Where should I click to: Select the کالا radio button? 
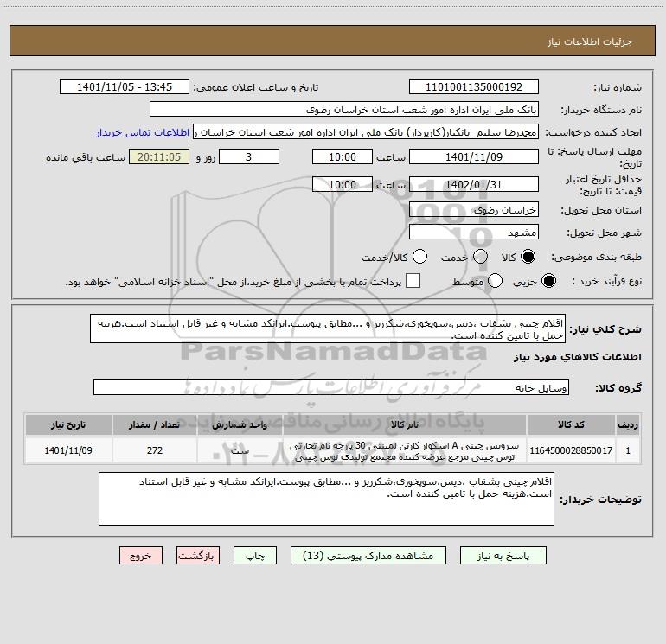coord(528,257)
